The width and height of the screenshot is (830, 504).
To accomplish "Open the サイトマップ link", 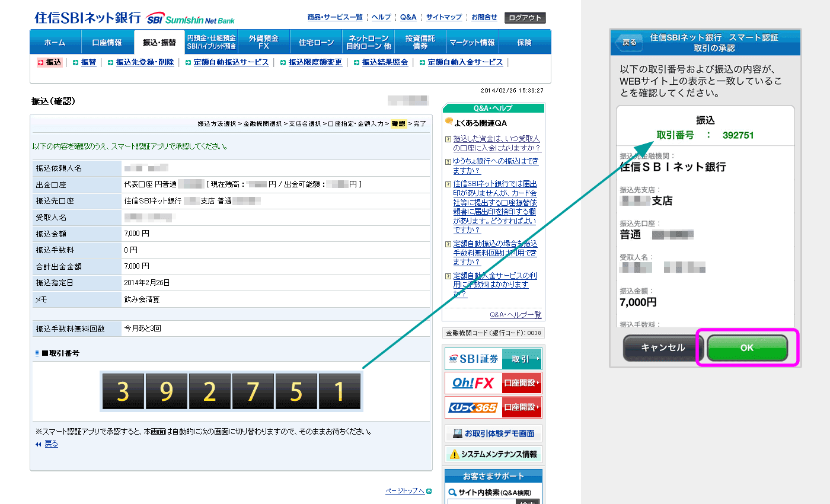I will coord(444,17).
